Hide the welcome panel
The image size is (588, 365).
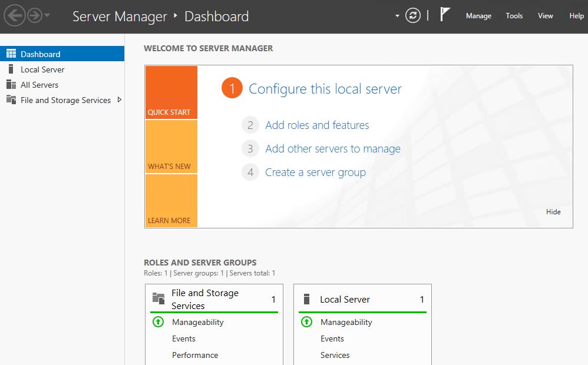click(x=553, y=212)
